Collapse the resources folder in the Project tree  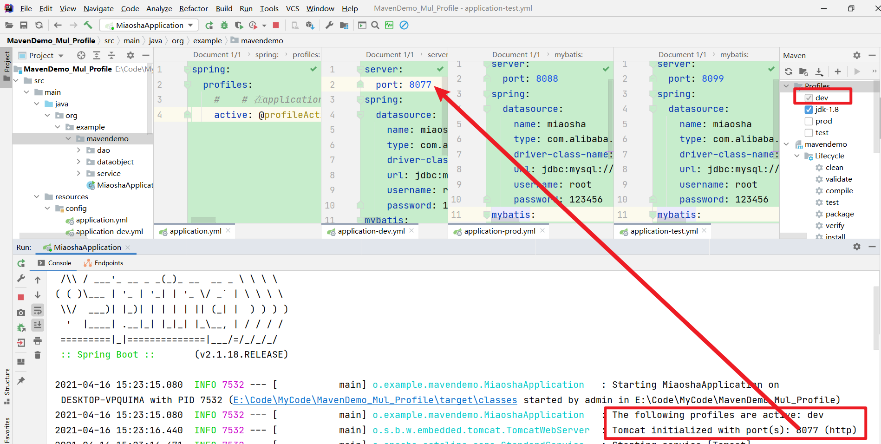click(37, 197)
